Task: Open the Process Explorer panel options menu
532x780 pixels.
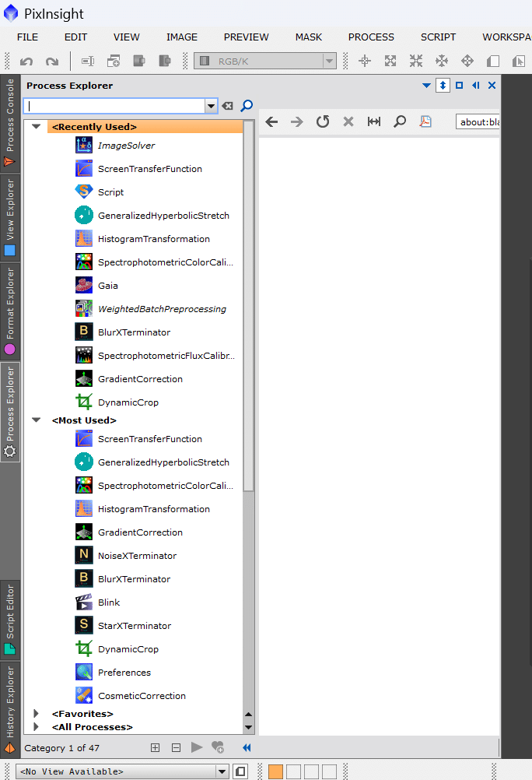Action: [426, 86]
